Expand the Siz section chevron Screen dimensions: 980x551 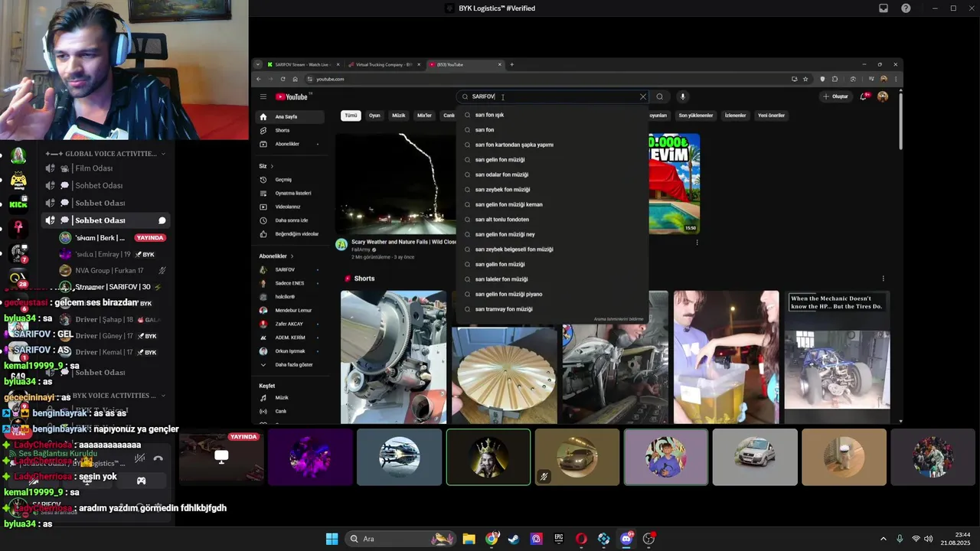272,166
